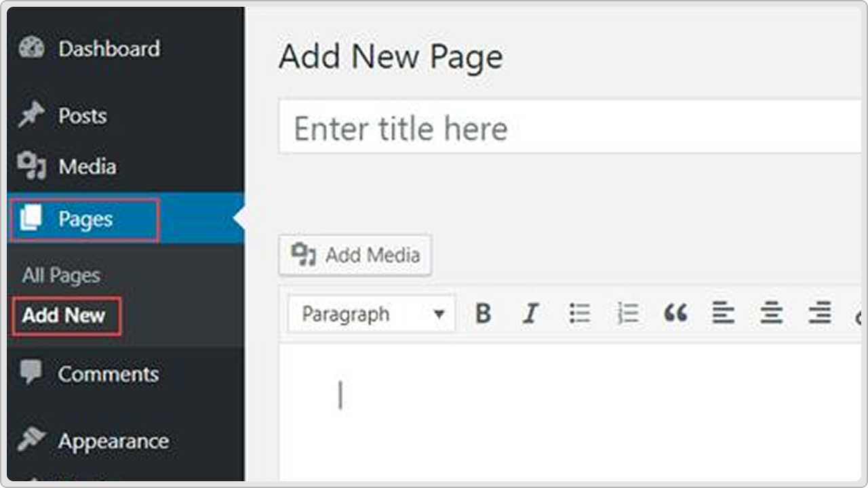868x488 pixels.
Task: Toggle bold formatting
Action: (483, 313)
